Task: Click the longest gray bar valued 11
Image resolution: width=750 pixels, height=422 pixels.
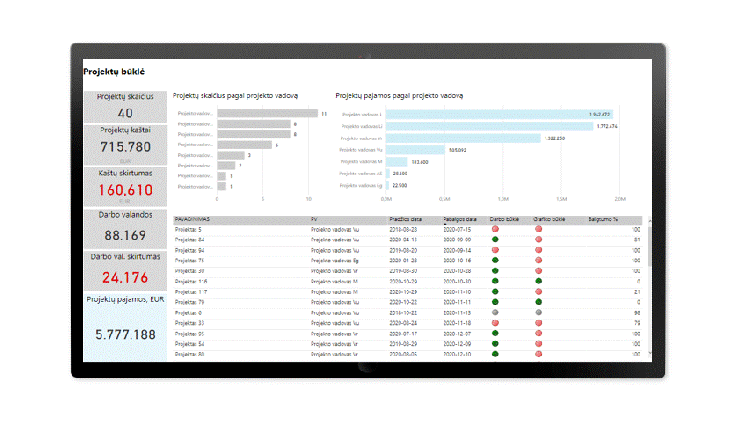Action: [x=266, y=113]
